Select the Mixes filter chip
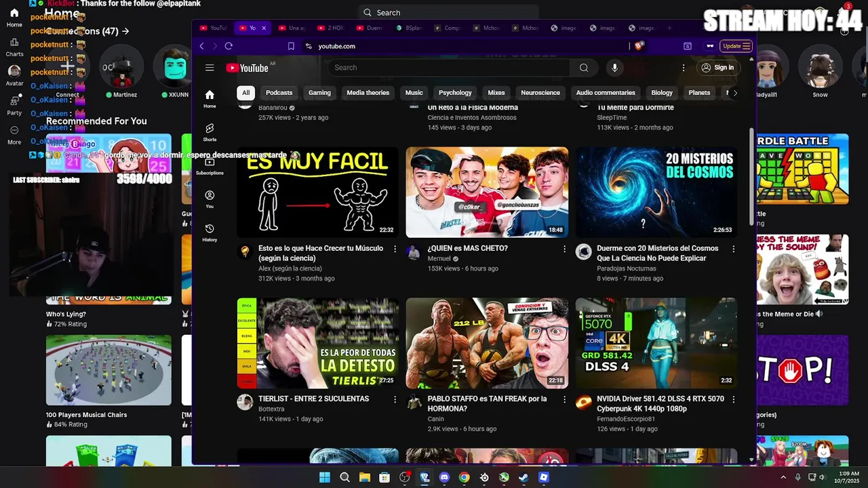This screenshot has width=868, height=488. coord(496,93)
